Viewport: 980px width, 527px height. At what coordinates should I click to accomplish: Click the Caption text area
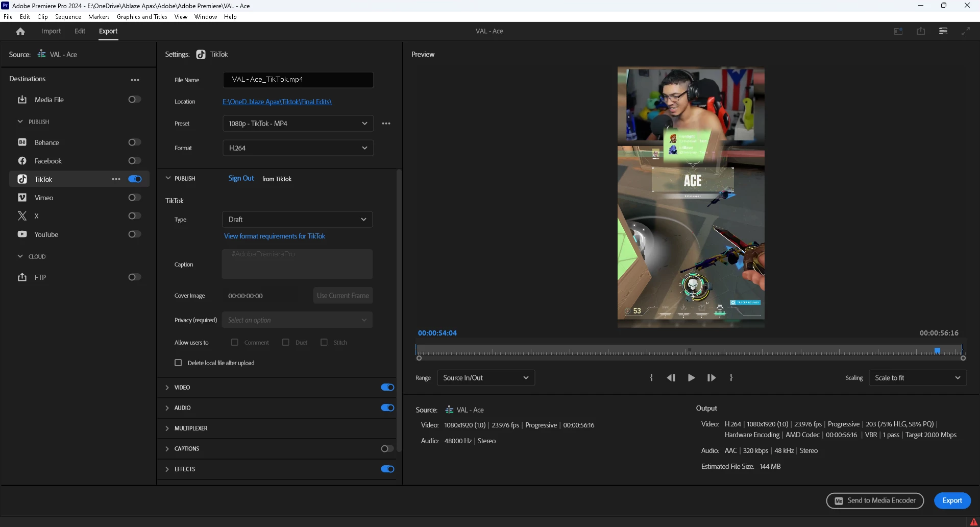tap(297, 264)
